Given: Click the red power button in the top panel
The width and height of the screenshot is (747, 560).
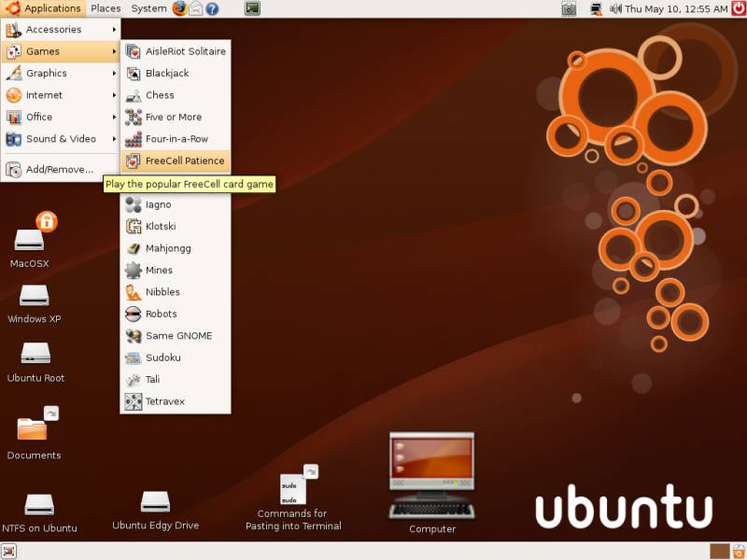Looking at the screenshot, I should [739, 8].
